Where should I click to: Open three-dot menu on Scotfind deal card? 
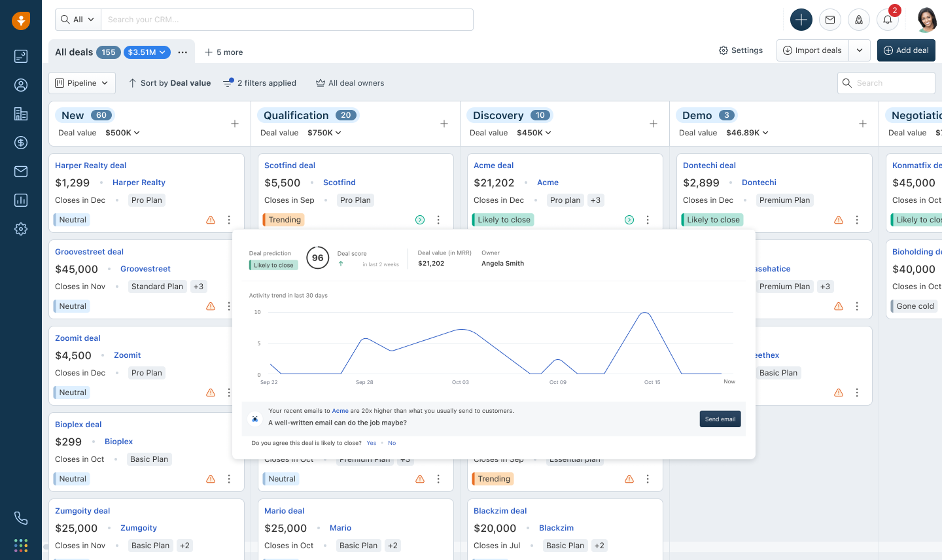coord(438,220)
